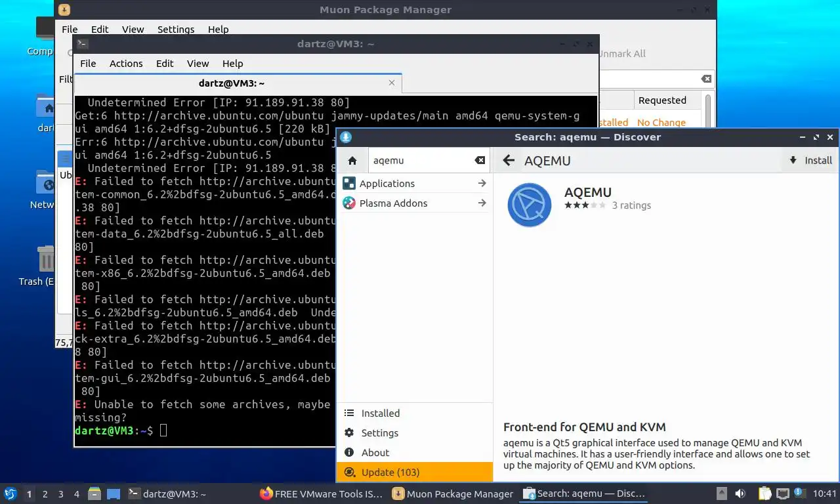Open terminal Edit menu
Viewport: 840px width, 504px height.
click(165, 64)
